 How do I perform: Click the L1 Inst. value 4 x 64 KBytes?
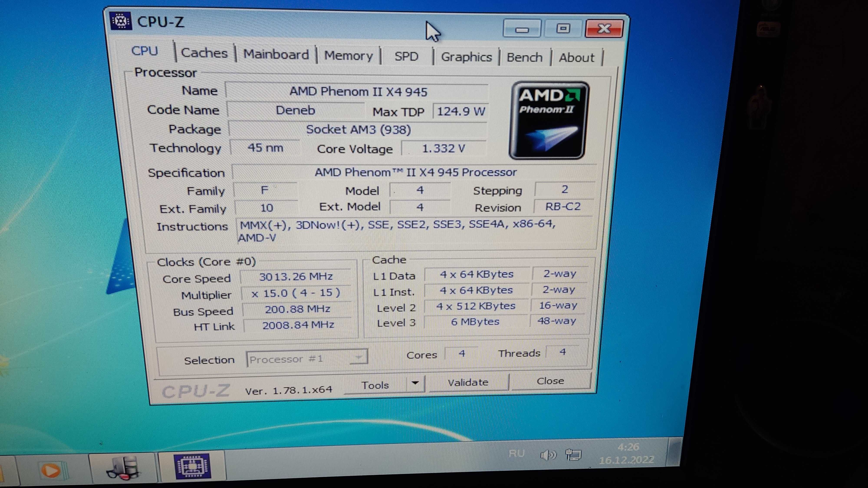[x=476, y=290]
